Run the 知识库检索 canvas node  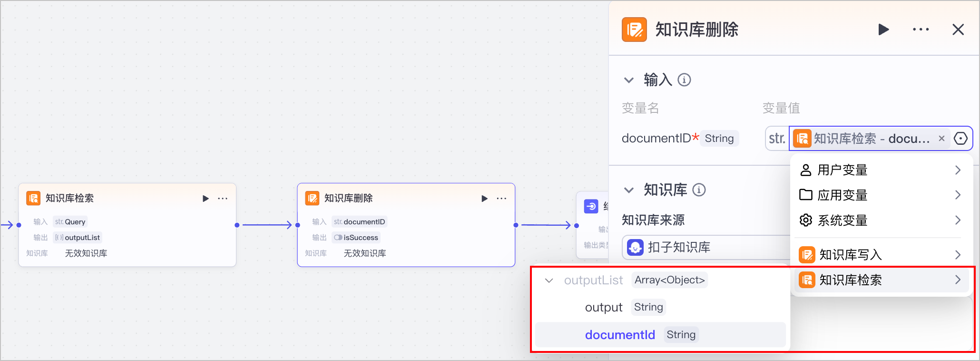[x=206, y=199]
